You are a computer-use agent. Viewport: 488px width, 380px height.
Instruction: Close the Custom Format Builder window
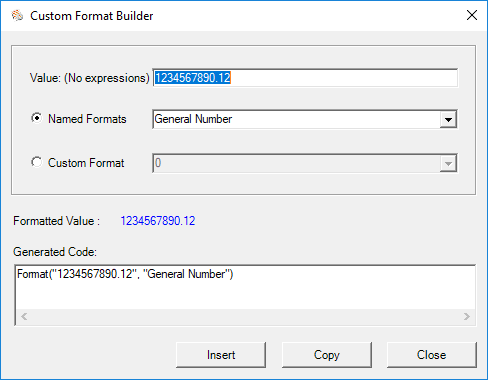click(x=472, y=15)
